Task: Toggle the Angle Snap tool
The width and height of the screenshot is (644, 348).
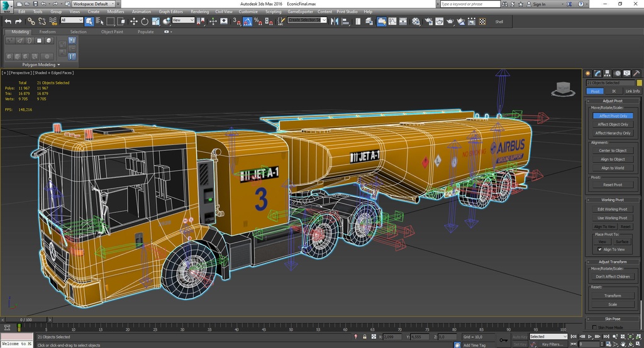Action: tap(247, 21)
